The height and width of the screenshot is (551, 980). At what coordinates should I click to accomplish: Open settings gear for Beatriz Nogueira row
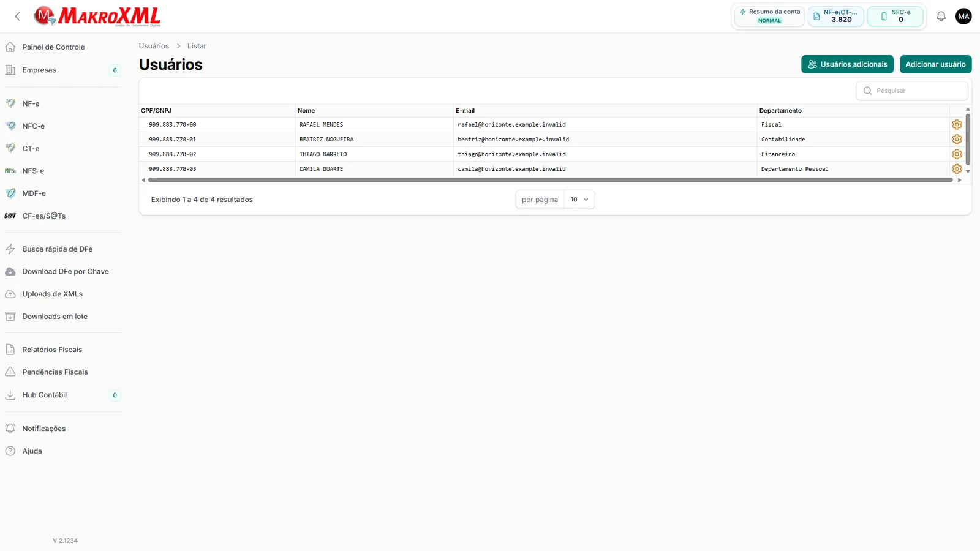point(957,139)
